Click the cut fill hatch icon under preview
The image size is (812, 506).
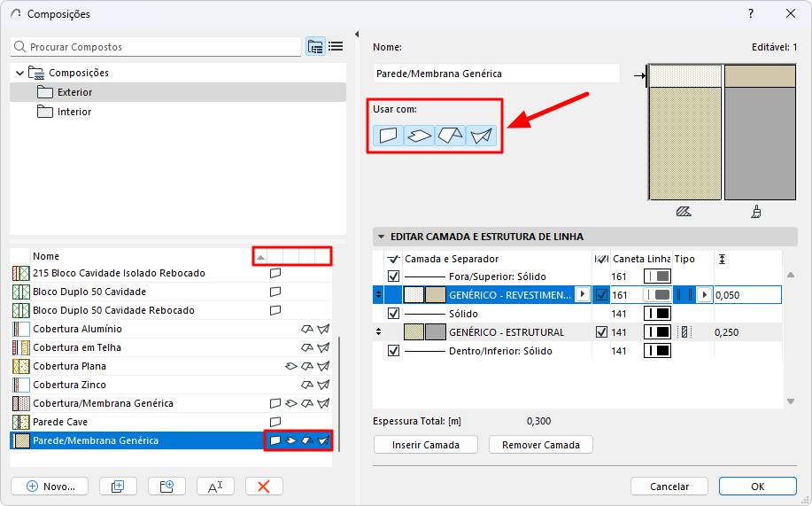point(684,212)
